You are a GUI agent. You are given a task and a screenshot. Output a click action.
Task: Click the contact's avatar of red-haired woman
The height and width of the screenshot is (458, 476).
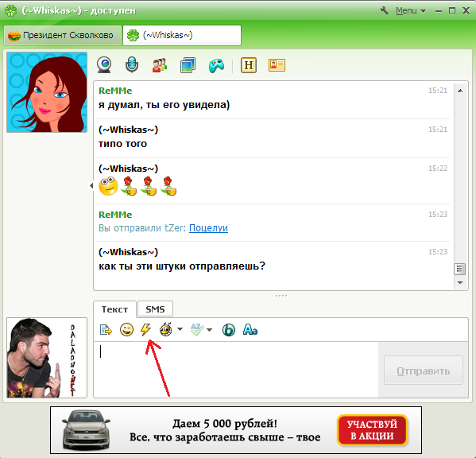point(47,92)
